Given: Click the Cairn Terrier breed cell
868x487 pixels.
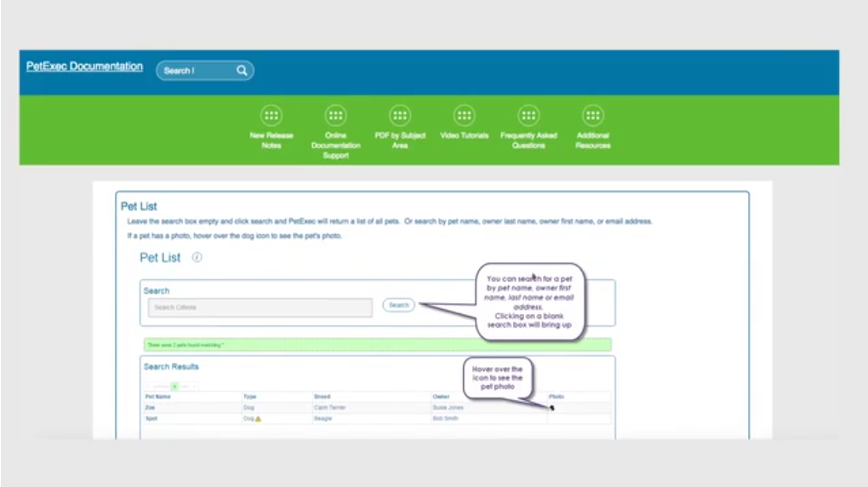Looking at the screenshot, I should pyautogui.click(x=330, y=408).
